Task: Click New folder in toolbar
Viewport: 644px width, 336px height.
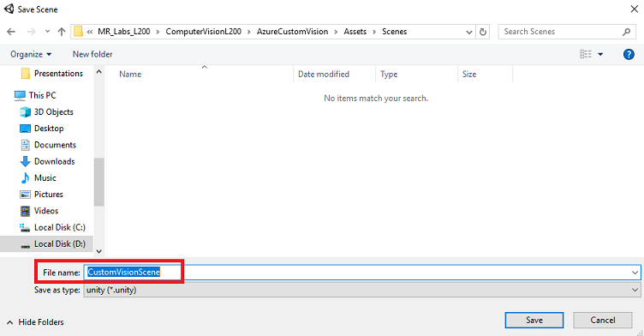Action: 92,54
